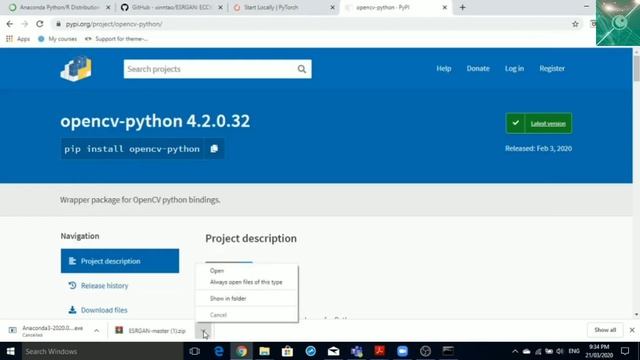Open Task View on the taskbar

pyautogui.click(x=195, y=351)
